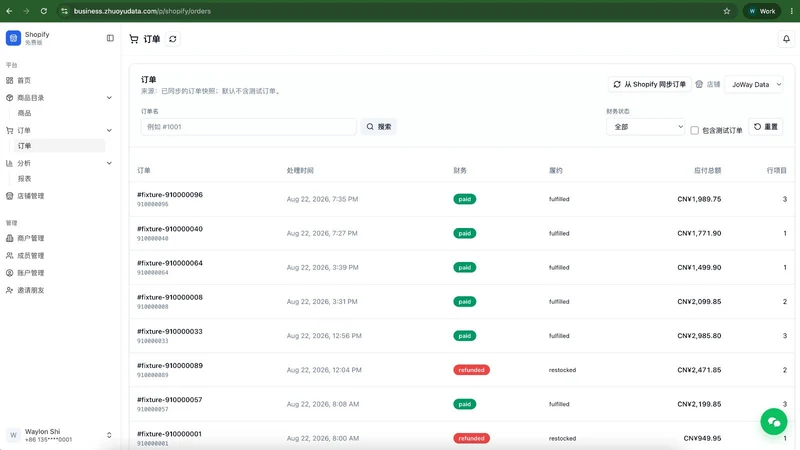
Task: Bookmark this page with the star icon
Action: [x=727, y=11]
